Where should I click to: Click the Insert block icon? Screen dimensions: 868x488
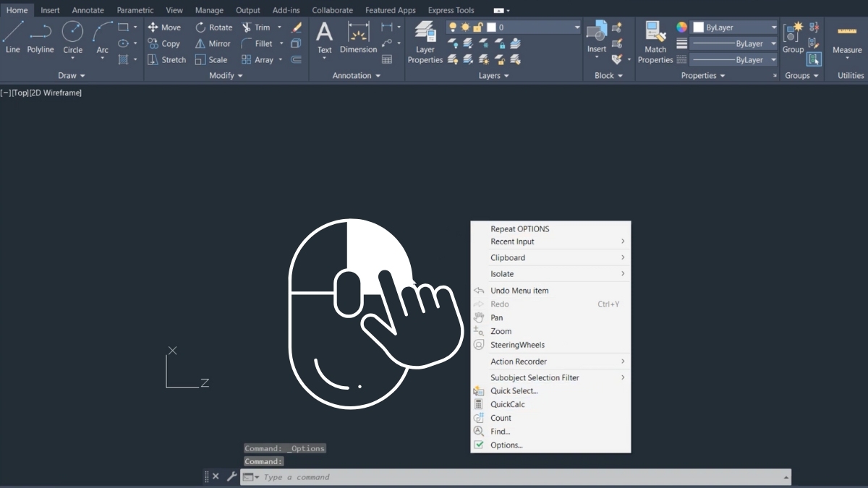pyautogui.click(x=597, y=36)
